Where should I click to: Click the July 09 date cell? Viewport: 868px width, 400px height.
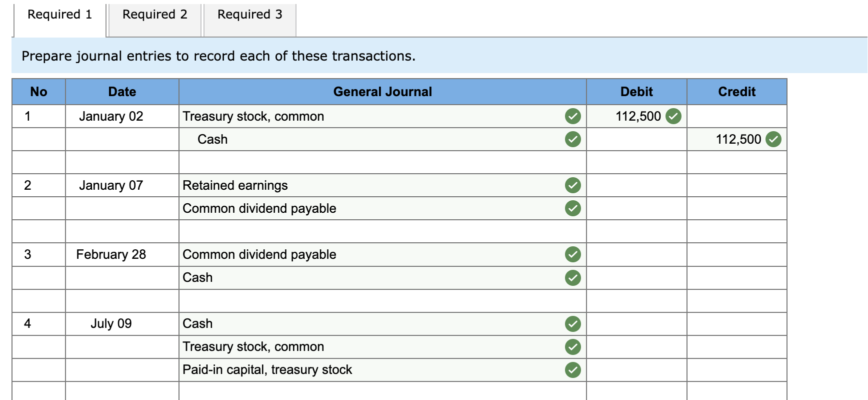tap(122, 323)
